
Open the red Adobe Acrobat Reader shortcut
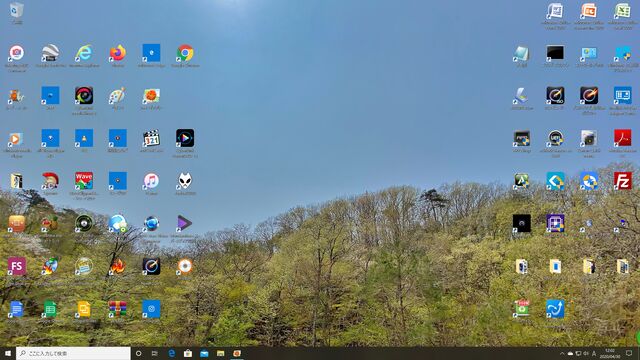(x=623, y=138)
